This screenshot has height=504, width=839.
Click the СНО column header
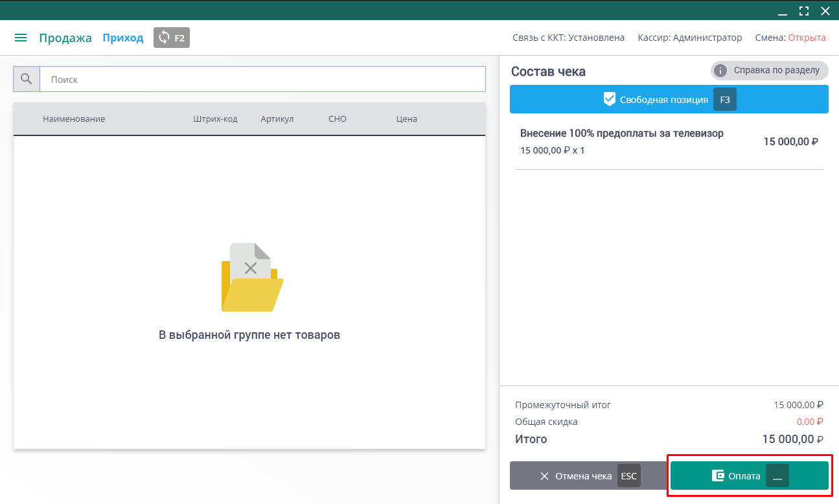(338, 119)
